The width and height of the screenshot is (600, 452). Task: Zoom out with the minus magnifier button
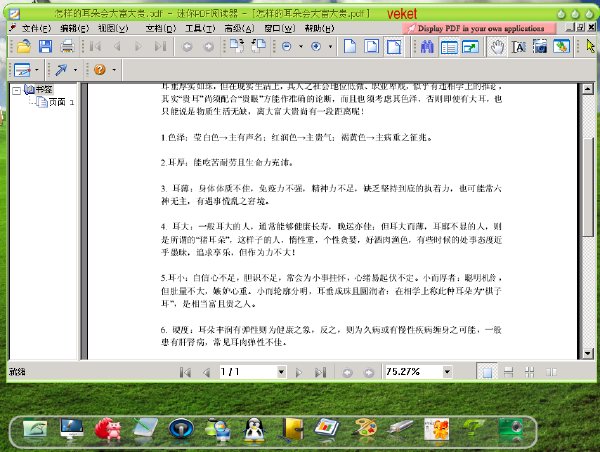pyautogui.click(x=287, y=47)
